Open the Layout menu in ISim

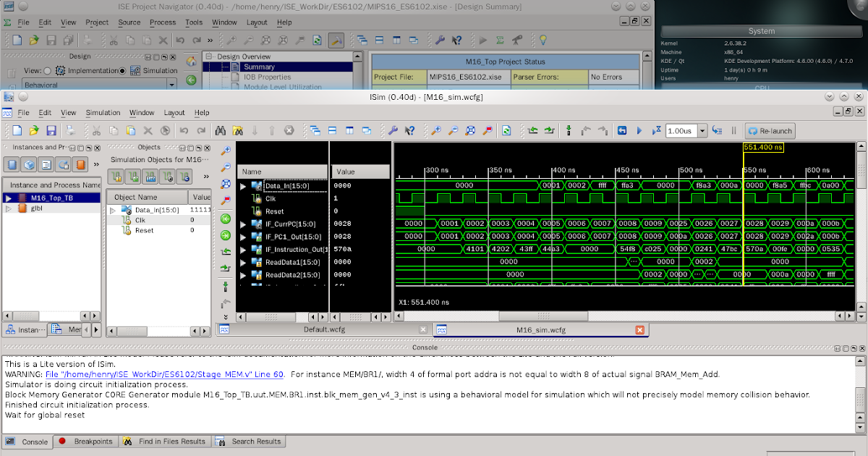pyautogui.click(x=174, y=113)
